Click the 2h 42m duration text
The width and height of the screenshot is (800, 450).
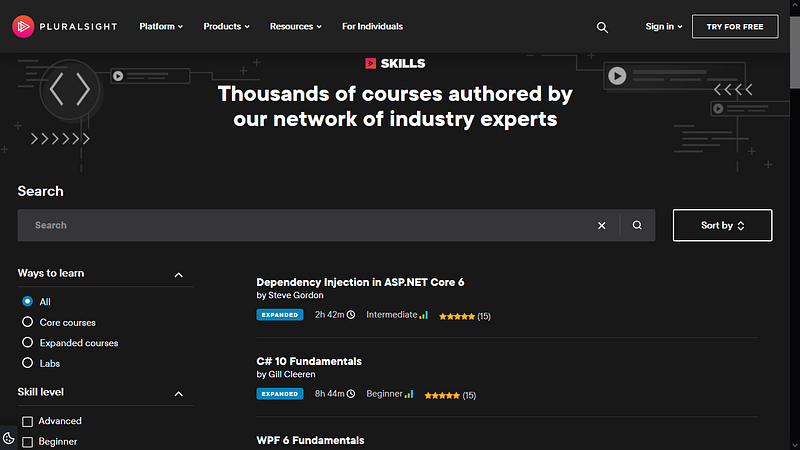click(330, 315)
